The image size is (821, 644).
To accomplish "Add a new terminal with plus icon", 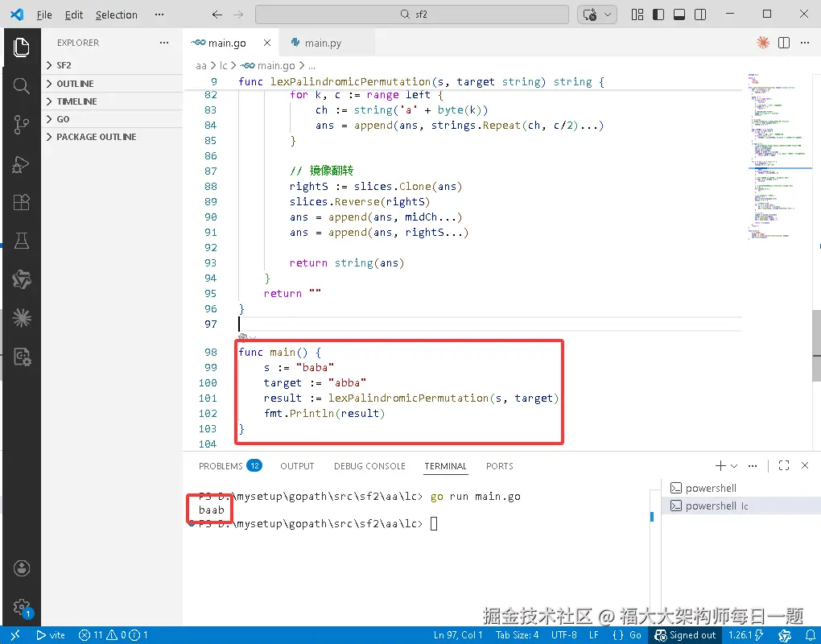I will [720, 465].
